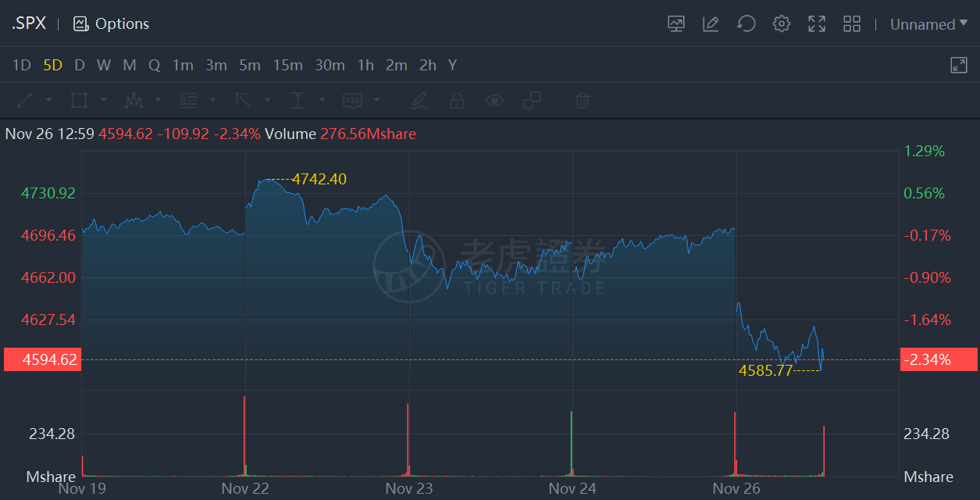Click the chart edit pencil icon
This screenshot has height=500, width=980.
(x=711, y=23)
